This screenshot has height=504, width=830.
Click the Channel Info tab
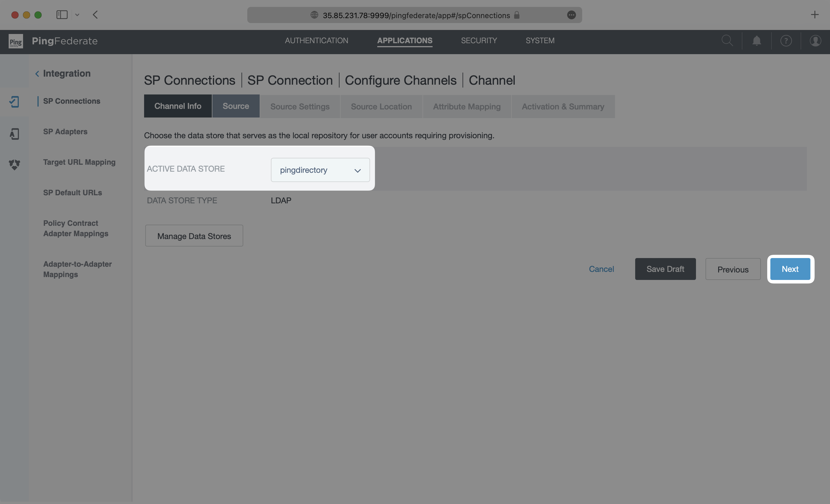(177, 106)
